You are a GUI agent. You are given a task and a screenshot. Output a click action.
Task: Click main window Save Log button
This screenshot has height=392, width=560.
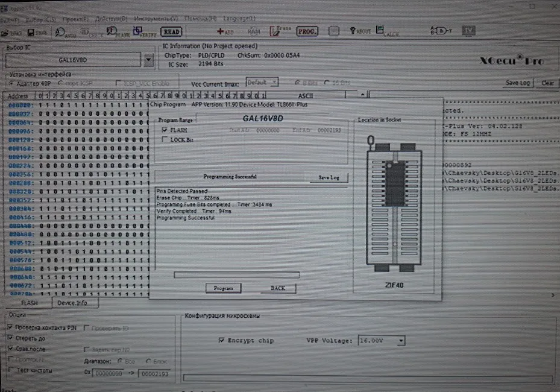(x=517, y=83)
